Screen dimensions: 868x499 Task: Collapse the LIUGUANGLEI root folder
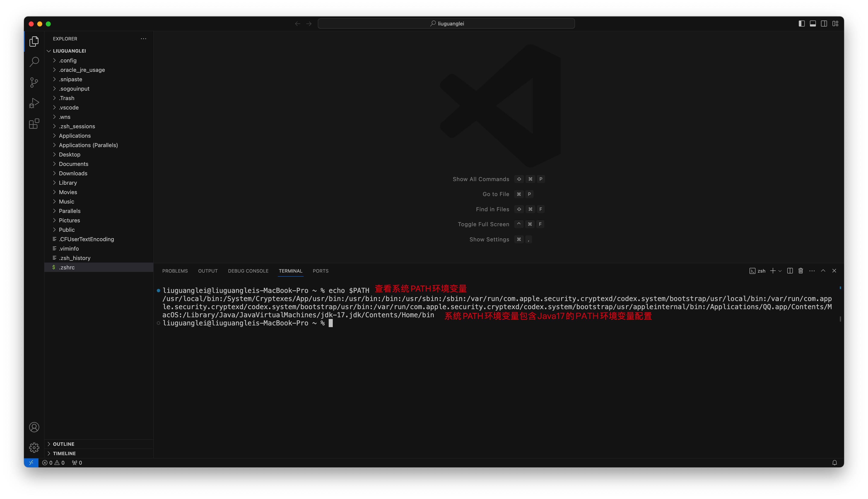point(99,51)
